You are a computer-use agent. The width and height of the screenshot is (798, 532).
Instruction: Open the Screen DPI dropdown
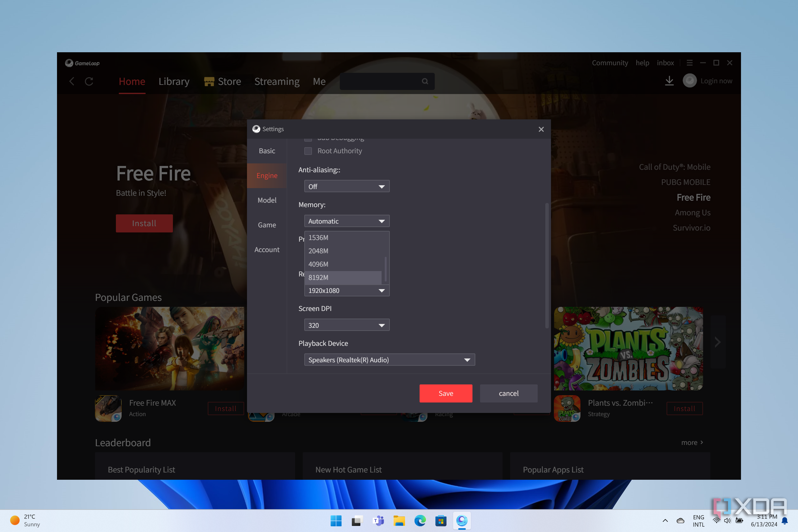[347, 326]
